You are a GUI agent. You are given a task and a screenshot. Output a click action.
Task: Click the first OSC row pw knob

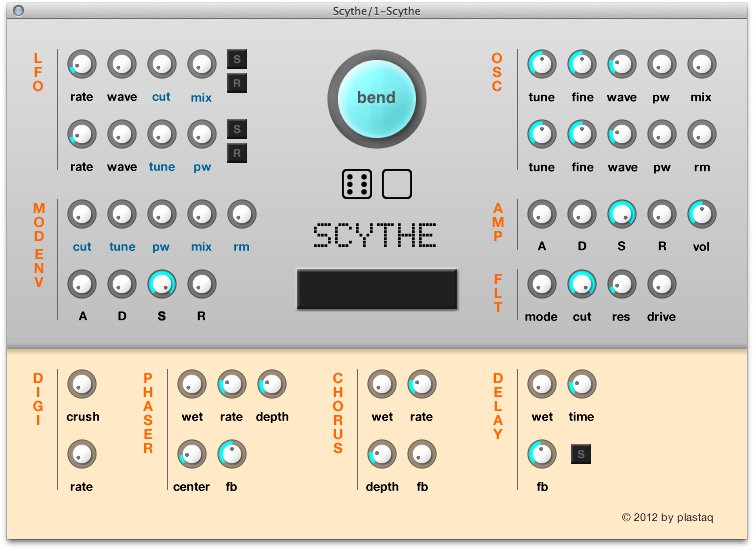tap(662, 64)
